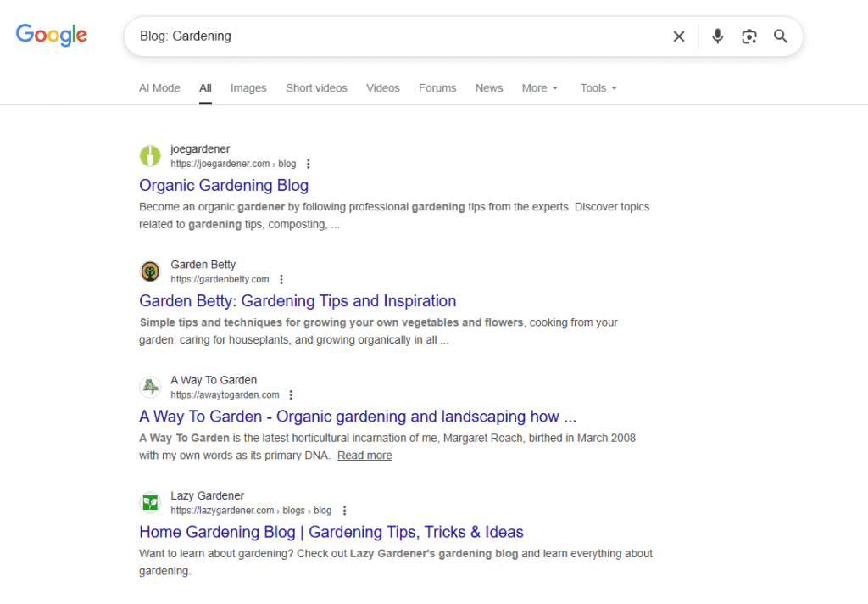The width and height of the screenshot is (868, 604).
Task: Click the Lazy Gardener favicon
Action: (x=150, y=503)
